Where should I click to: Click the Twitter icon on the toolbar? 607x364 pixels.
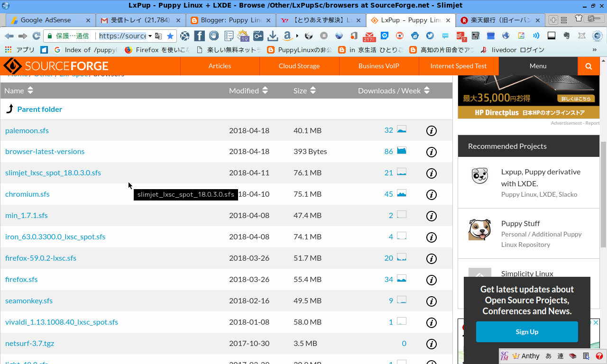[x=430, y=36]
